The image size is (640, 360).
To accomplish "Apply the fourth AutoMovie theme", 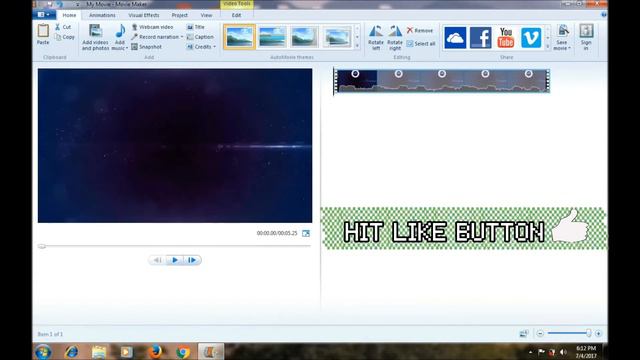I will 337,37.
